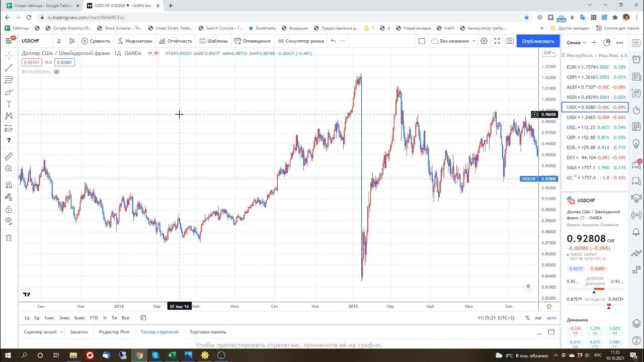This screenshot has width=644, height=362.
Task: Toggle magnet mode for drawings
Action: [x=9, y=185]
